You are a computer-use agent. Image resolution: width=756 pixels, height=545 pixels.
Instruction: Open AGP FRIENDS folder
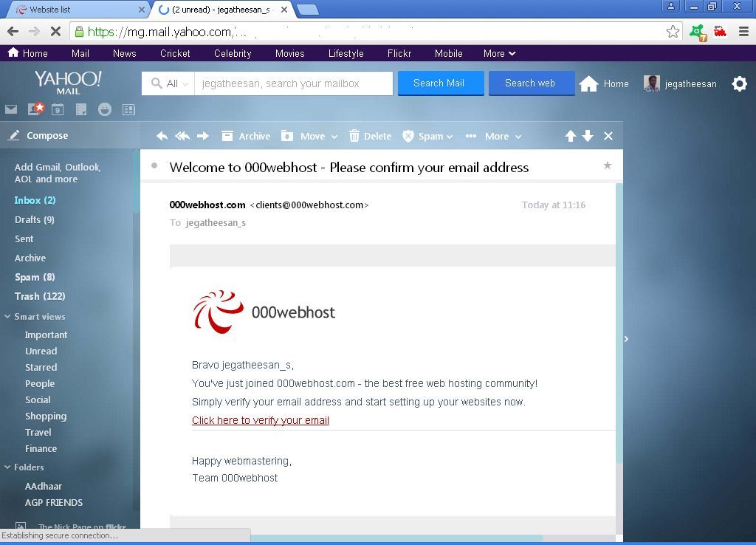(x=53, y=503)
